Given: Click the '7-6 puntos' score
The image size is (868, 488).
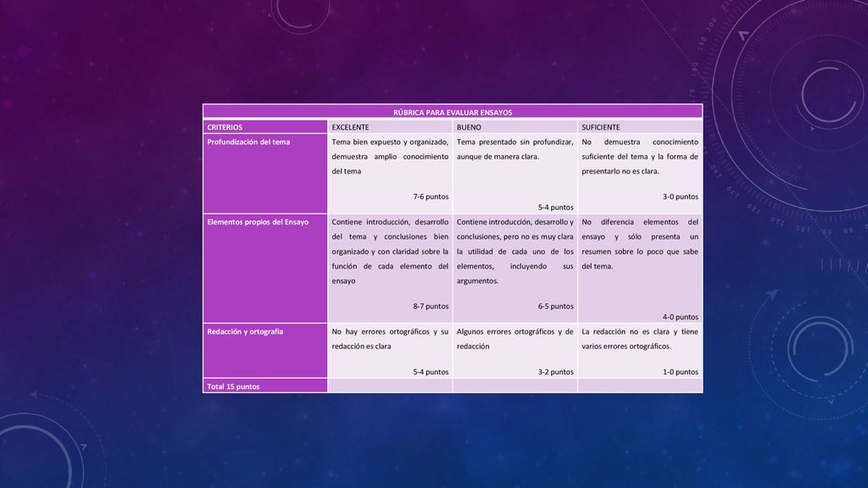Looking at the screenshot, I should [431, 197].
